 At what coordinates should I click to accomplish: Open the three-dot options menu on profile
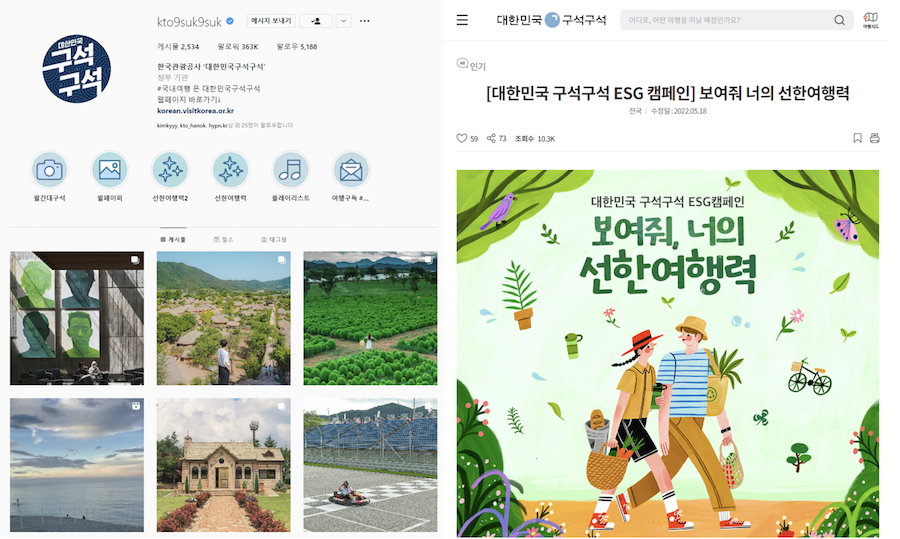[x=364, y=21]
